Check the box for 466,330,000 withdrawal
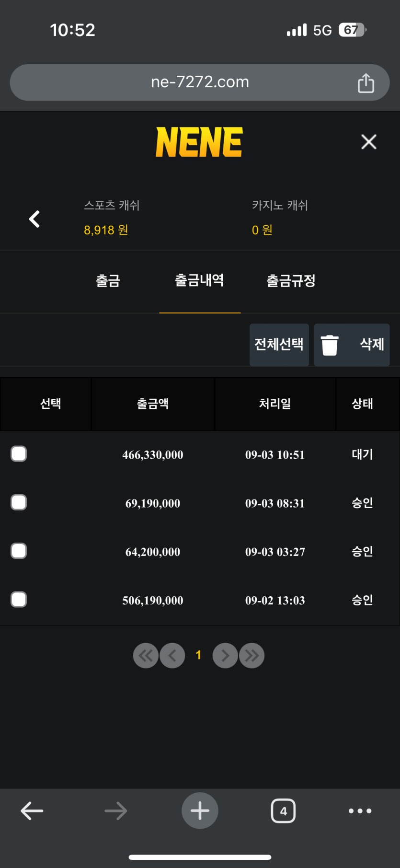This screenshot has height=868, width=400. click(19, 454)
